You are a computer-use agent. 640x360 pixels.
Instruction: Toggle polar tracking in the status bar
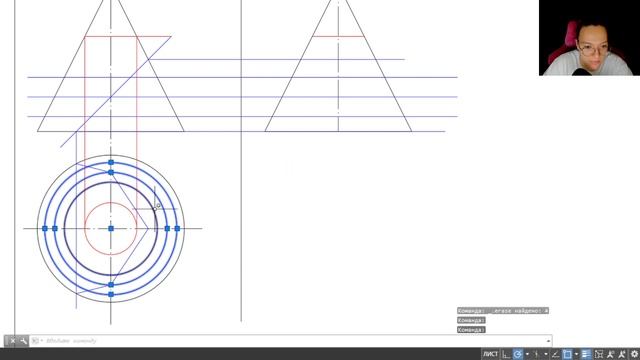[x=518, y=354]
